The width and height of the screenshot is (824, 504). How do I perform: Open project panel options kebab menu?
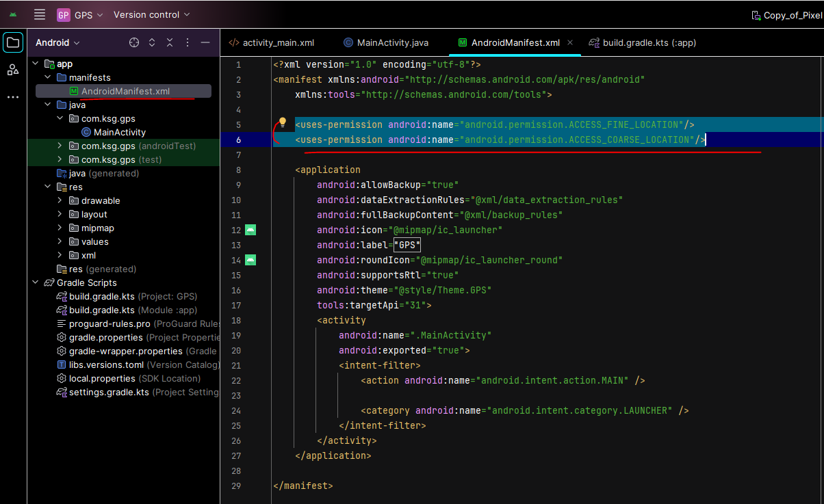point(188,42)
